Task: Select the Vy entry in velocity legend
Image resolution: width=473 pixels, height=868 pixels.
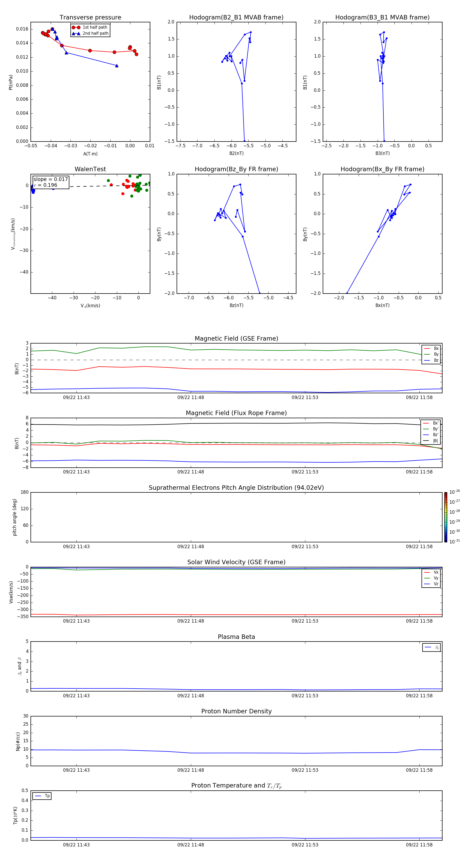Action: click(431, 578)
